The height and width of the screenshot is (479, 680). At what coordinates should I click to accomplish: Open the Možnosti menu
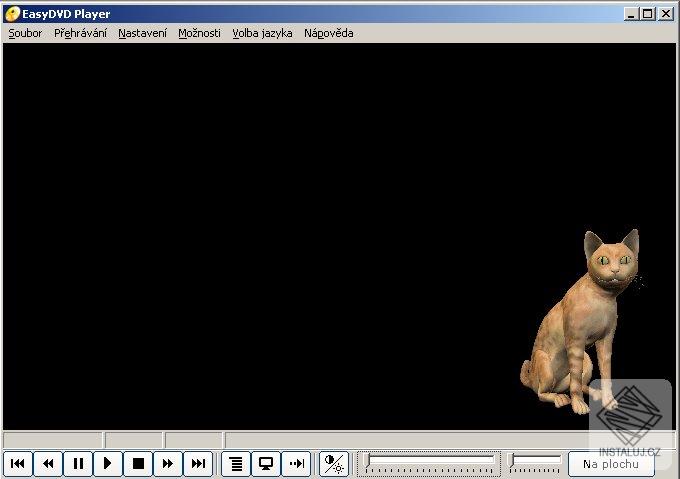pos(199,33)
